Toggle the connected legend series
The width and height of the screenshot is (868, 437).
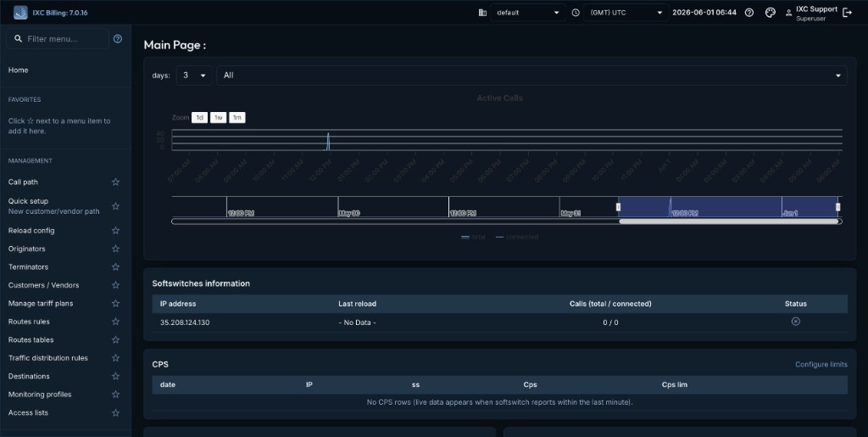coord(517,237)
